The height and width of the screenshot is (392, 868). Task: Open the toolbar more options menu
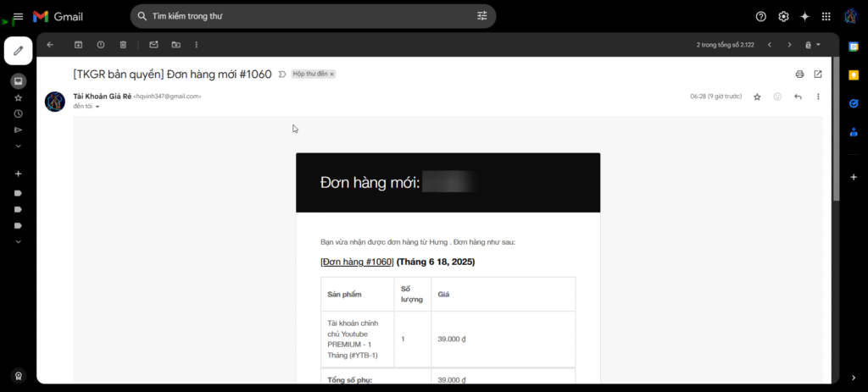[197, 45]
